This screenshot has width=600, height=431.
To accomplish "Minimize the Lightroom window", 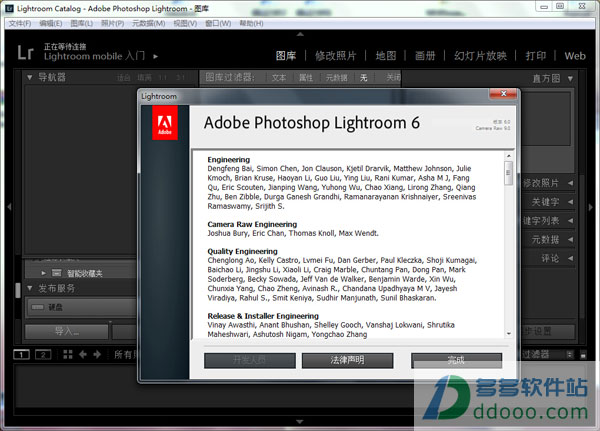I will [x=544, y=7].
